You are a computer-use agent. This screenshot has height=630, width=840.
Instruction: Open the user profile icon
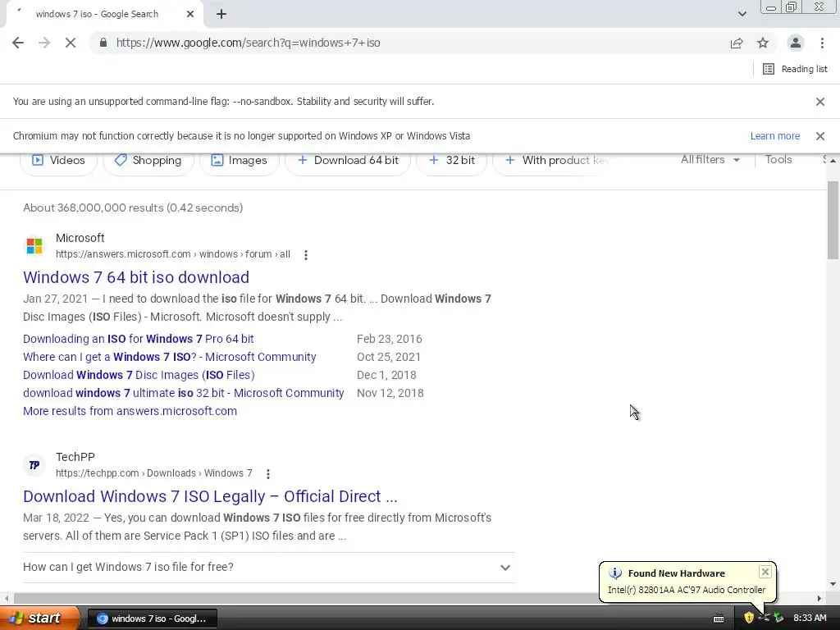click(x=796, y=43)
